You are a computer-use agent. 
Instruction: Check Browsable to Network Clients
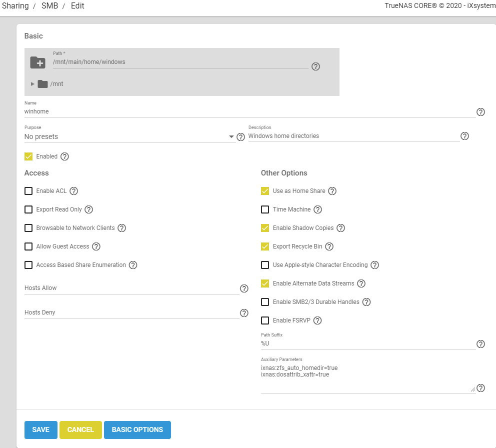28,228
